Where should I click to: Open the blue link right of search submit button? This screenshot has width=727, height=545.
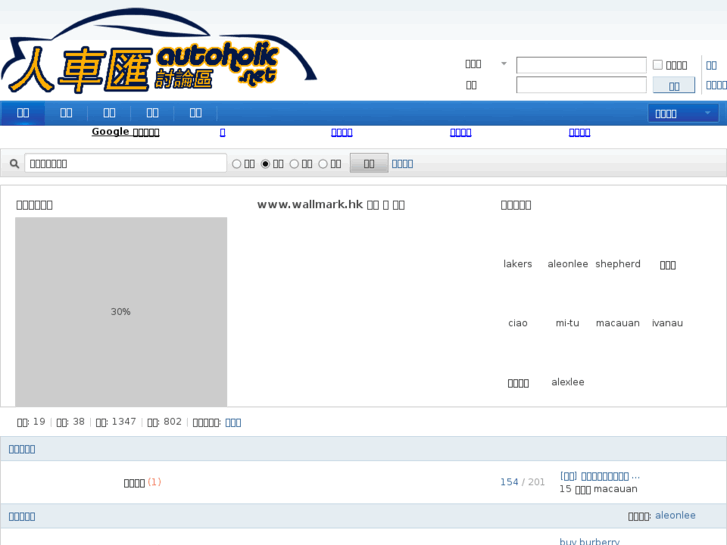coord(402,164)
